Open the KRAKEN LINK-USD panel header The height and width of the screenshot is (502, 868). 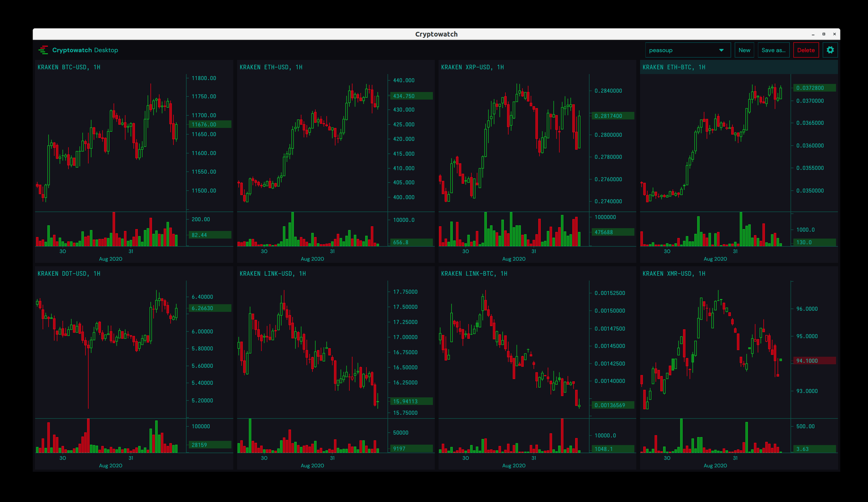point(273,274)
